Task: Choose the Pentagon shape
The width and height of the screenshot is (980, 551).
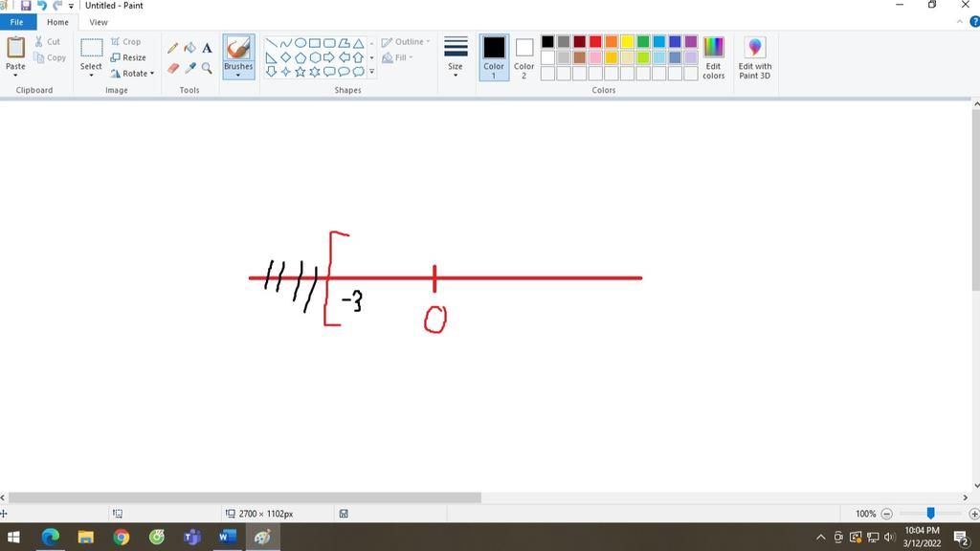Action: 300,57
